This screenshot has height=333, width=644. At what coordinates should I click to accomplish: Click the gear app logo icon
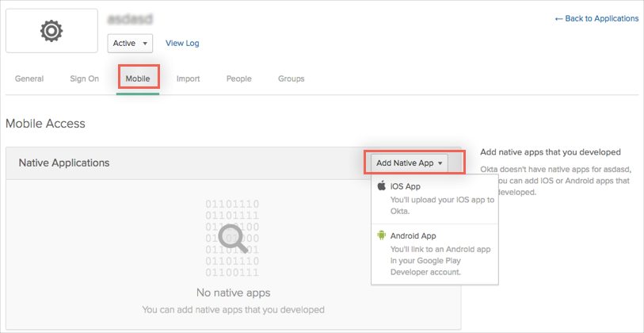click(51, 31)
